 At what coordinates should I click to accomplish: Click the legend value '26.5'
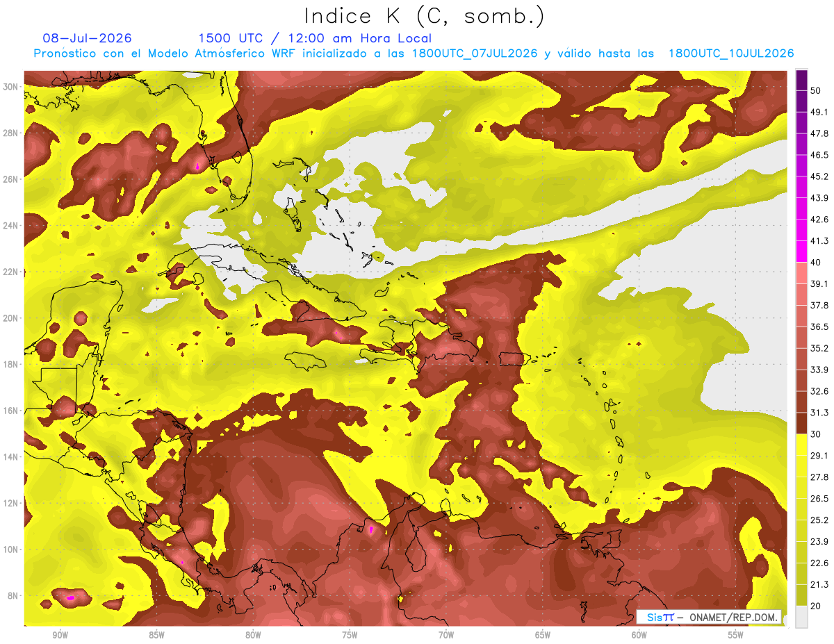[819, 499]
